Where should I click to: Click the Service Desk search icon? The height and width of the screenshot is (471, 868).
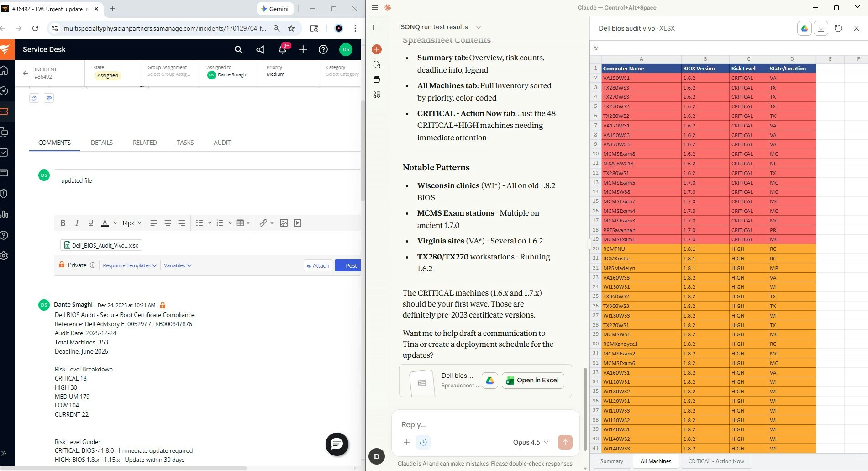(238, 49)
